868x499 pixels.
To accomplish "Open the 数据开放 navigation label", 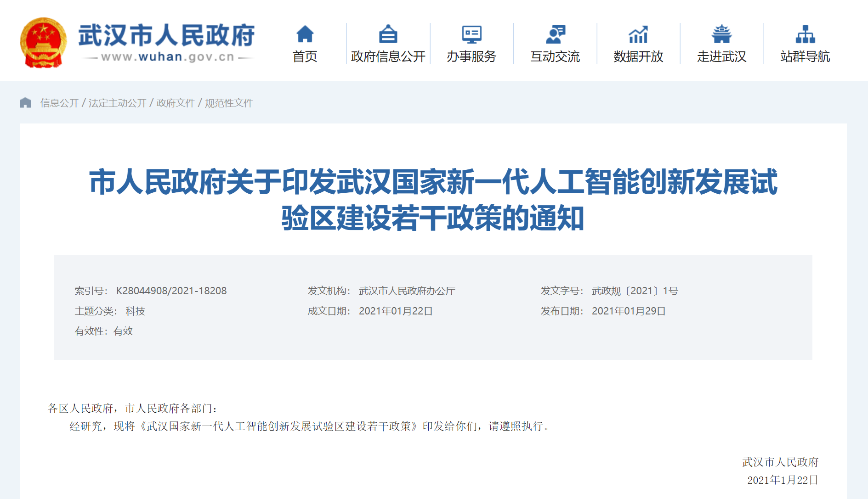I will tap(638, 56).
